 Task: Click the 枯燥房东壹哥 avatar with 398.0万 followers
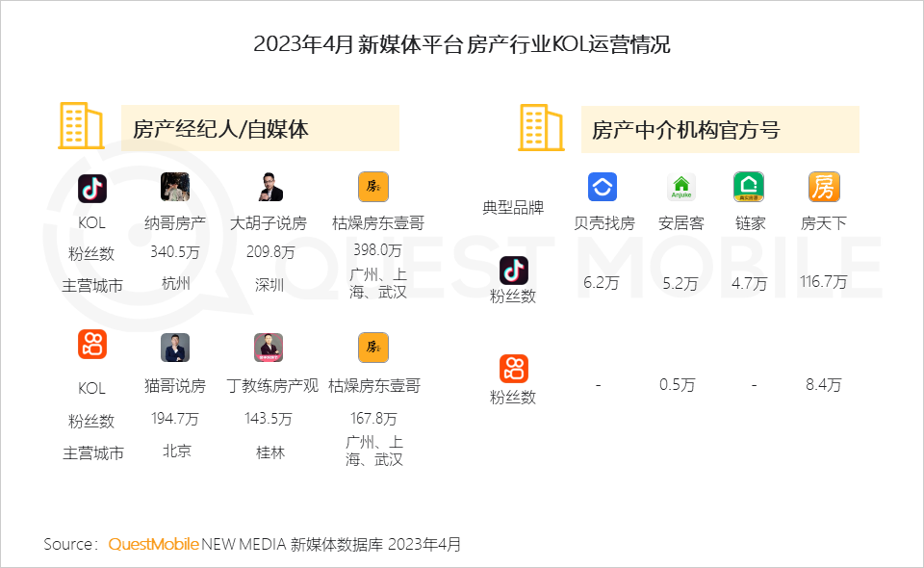click(x=373, y=187)
